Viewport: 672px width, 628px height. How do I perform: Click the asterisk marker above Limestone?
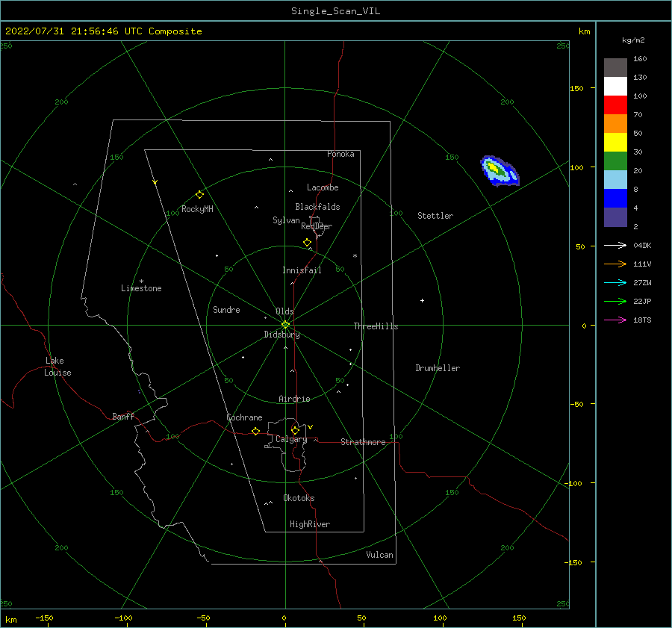(x=141, y=282)
